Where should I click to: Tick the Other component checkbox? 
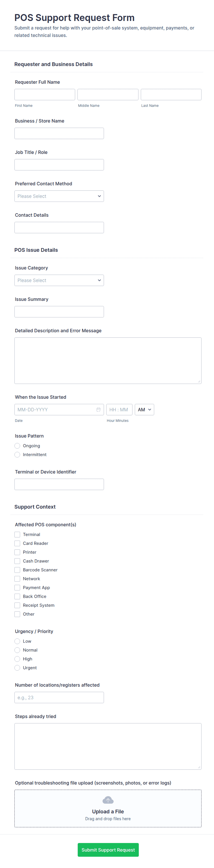tap(17, 614)
